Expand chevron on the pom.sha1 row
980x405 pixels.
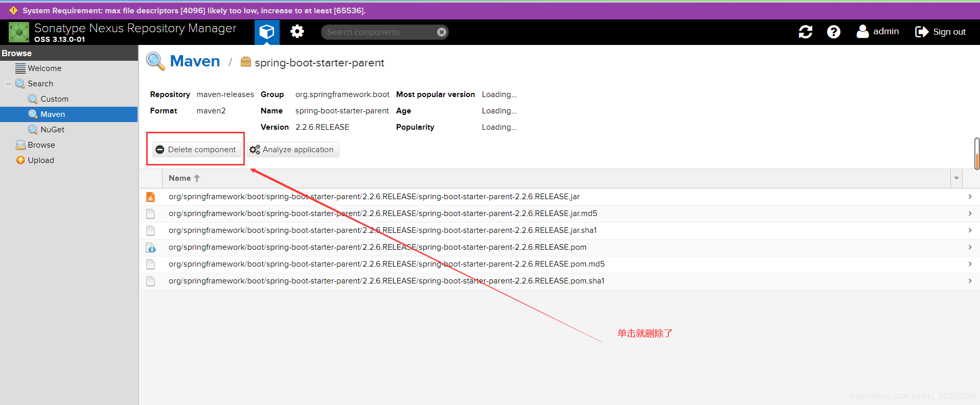pos(970,281)
